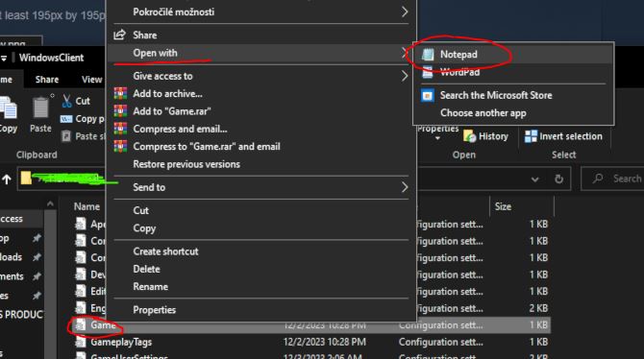Click the Up one level arrow
Image resolution: width=644 pixels, height=359 pixels.
[x=7, y=179]
